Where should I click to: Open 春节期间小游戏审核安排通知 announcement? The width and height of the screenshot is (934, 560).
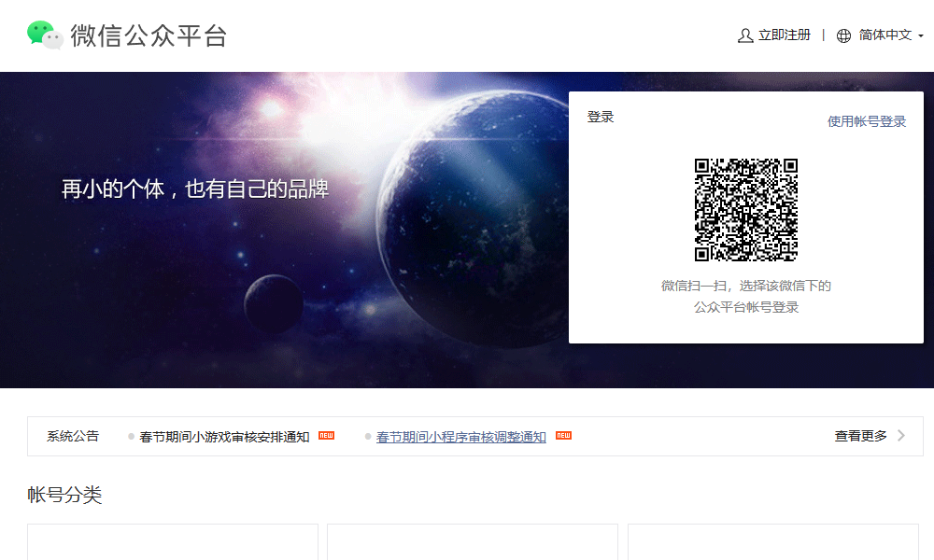pos(224,437)
